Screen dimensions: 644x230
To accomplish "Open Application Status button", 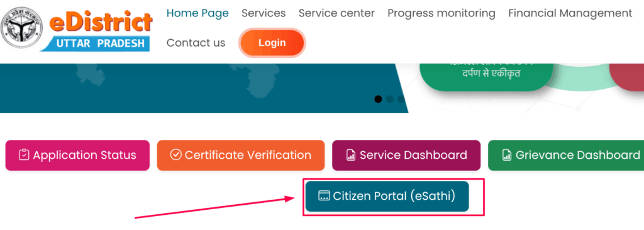I will click(77, 155).
